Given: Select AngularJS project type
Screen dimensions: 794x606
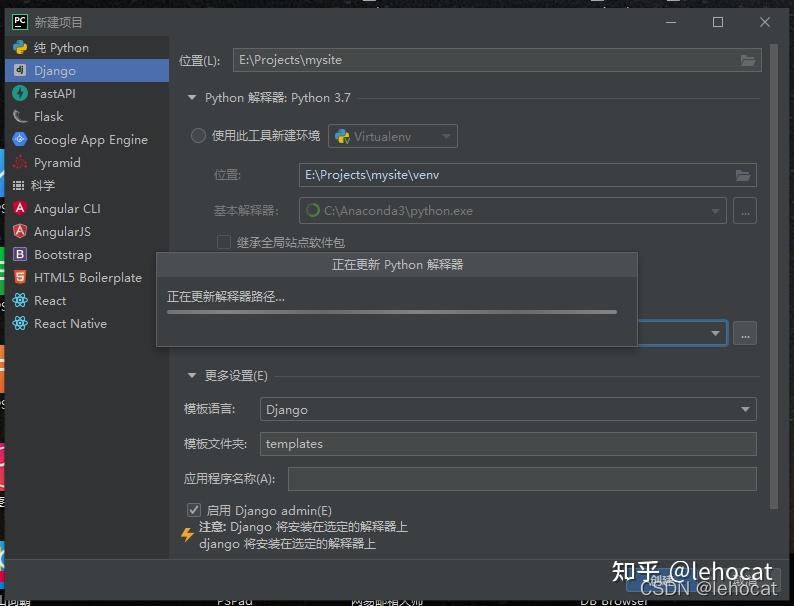Looking at the screenshot, I should (x=87, y=231).
